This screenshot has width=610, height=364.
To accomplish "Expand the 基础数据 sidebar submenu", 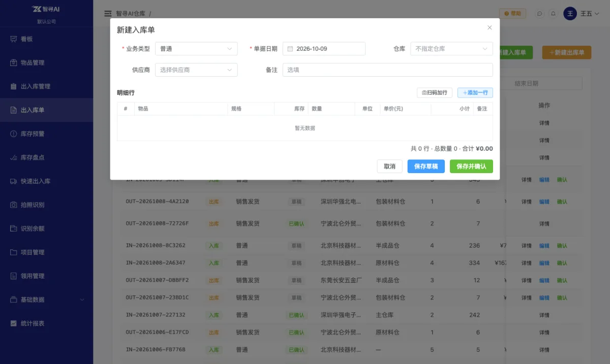I will (46, 300).
